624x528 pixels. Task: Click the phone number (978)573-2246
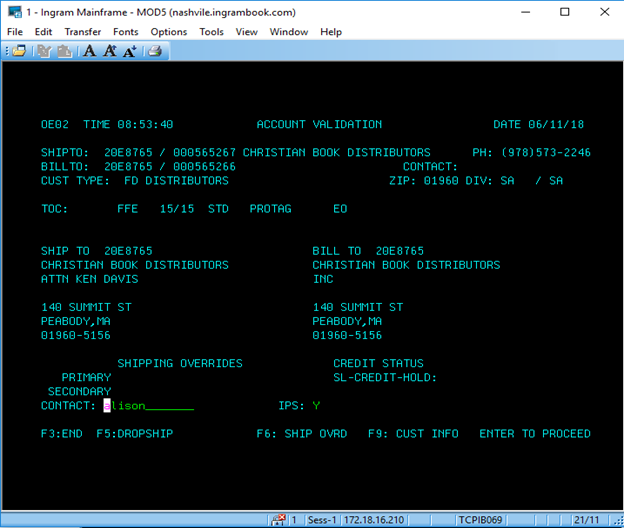pyautogui.click(x=546, y=152)
